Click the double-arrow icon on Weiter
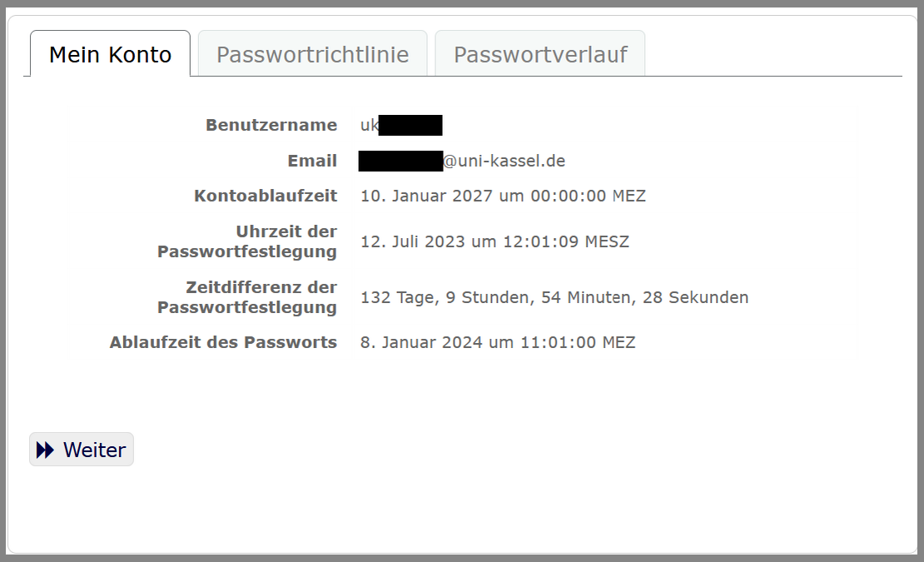The image size is (924, 562). coord(45,450)
